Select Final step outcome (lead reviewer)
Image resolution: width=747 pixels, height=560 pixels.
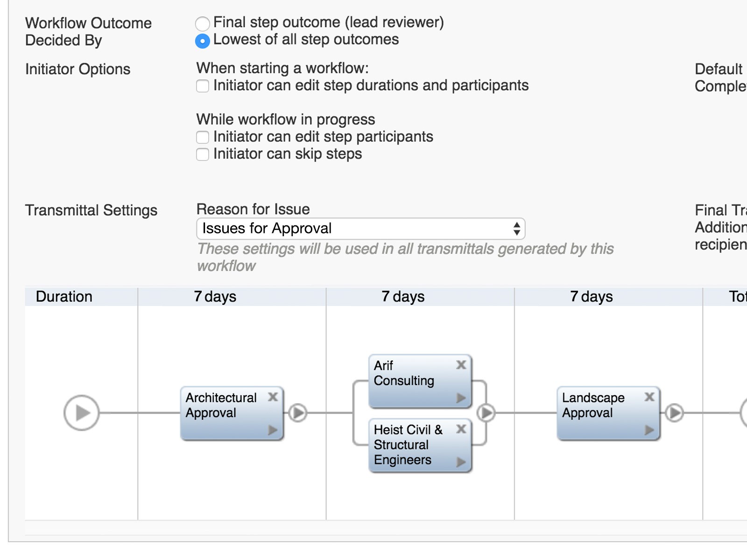click(x=203, y=23)
